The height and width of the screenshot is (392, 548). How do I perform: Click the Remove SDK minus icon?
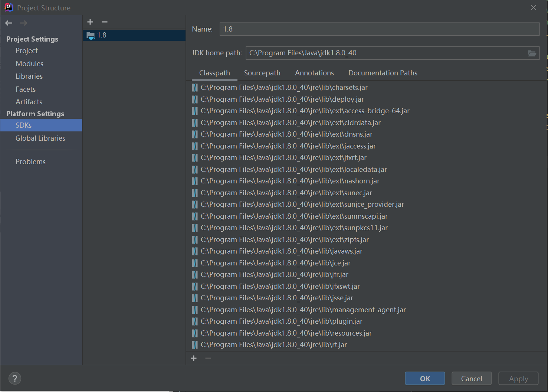(x=104, y=22)
